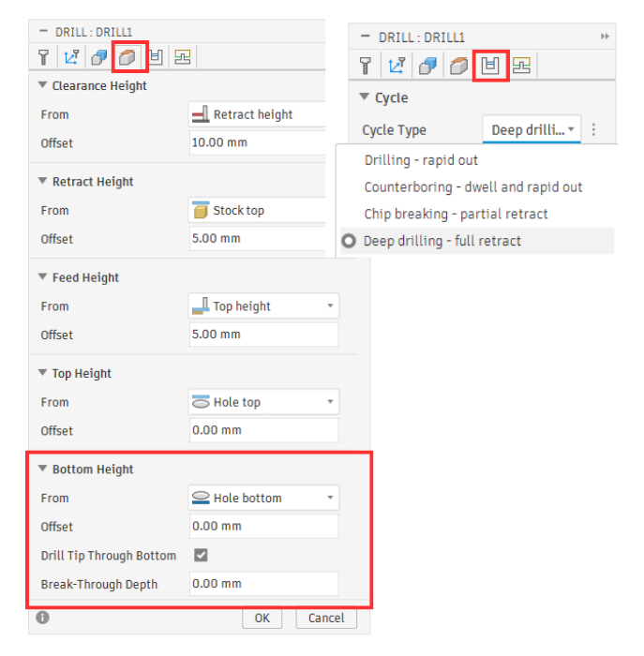Open the Top Height From dropdown (Hole top)
Image resolution: width=644 pixels, height=656 pixels.
263,402
